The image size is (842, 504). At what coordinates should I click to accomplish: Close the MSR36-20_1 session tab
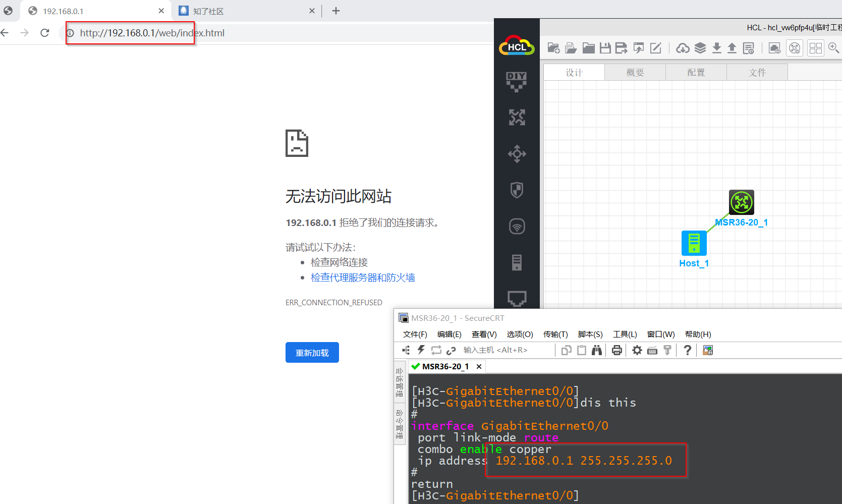point(479,367)
